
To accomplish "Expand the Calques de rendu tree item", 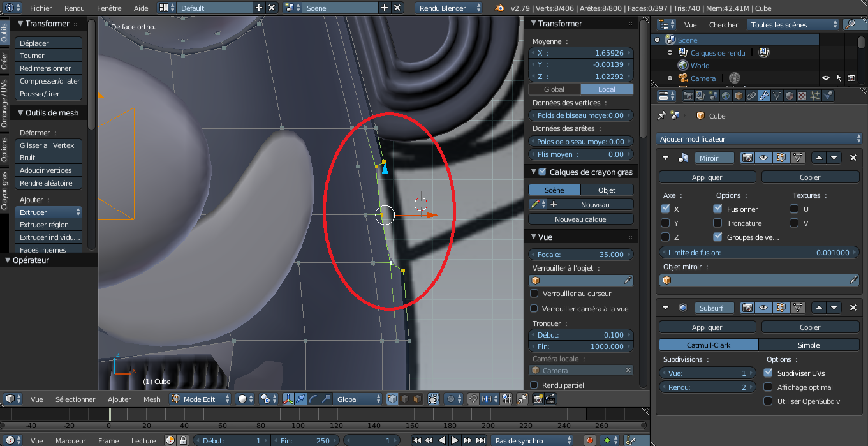I will tap(670, 53).
